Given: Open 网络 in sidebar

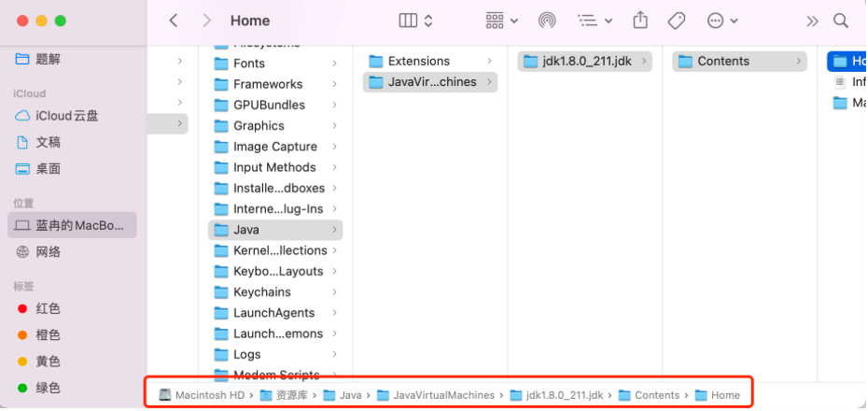Looking at the screenshot, I should pos(72,252).
